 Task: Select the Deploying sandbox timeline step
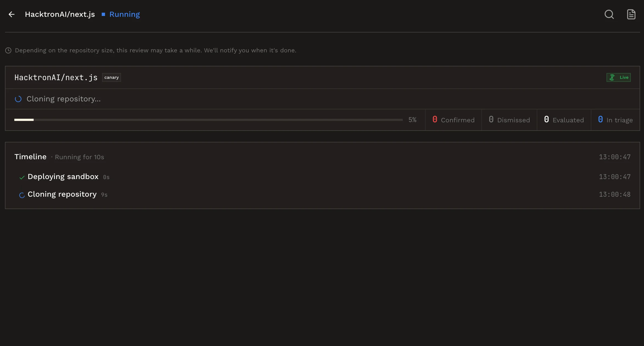click(x=323, y=177)
